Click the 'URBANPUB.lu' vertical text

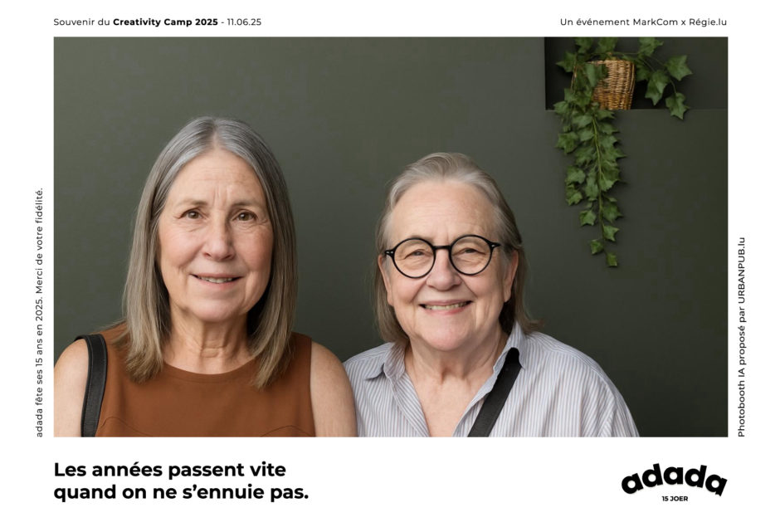click(x=741, y=267)
